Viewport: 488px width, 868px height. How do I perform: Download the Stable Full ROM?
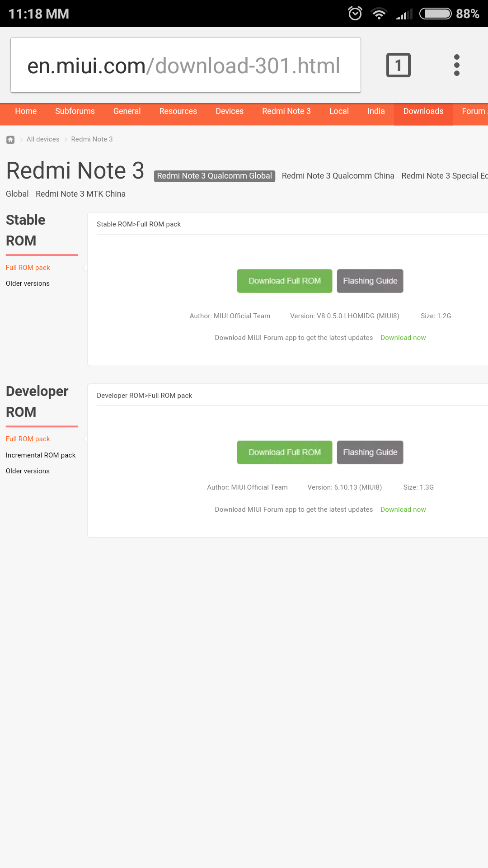click(x=285, y=281)
